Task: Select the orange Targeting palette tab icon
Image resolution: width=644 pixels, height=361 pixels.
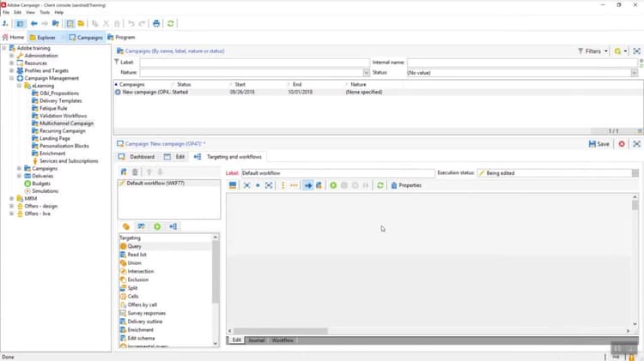Action: click(126, 226)
